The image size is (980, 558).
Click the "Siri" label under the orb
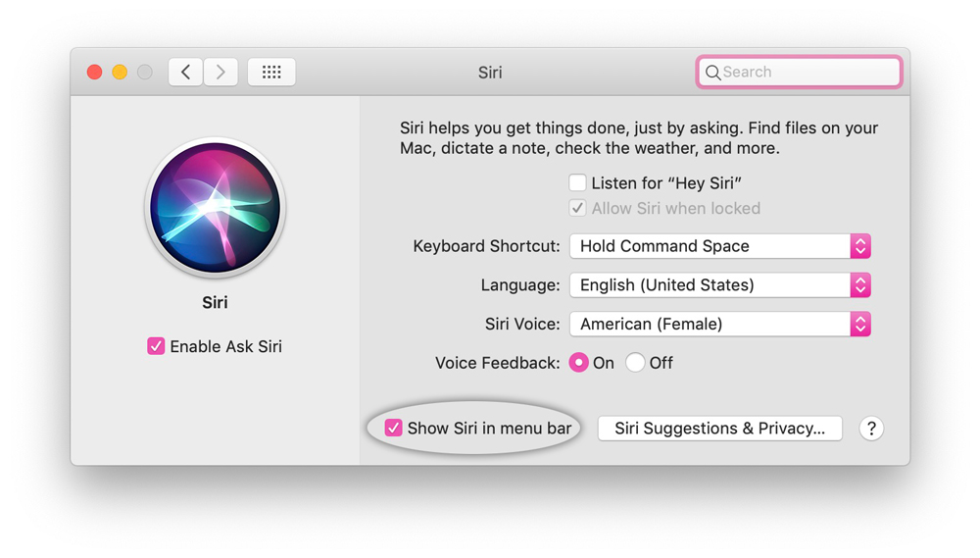click(215, 303)
